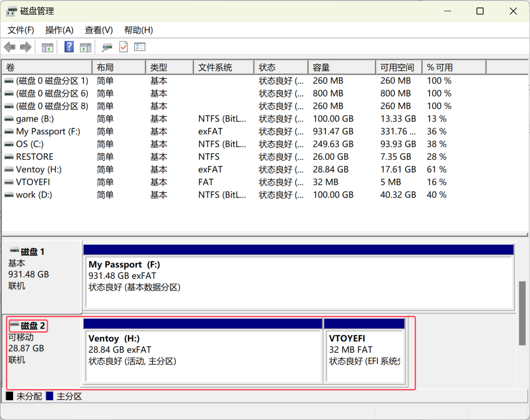Select the game (B:) volume in the list

click(x=33, y=119)
